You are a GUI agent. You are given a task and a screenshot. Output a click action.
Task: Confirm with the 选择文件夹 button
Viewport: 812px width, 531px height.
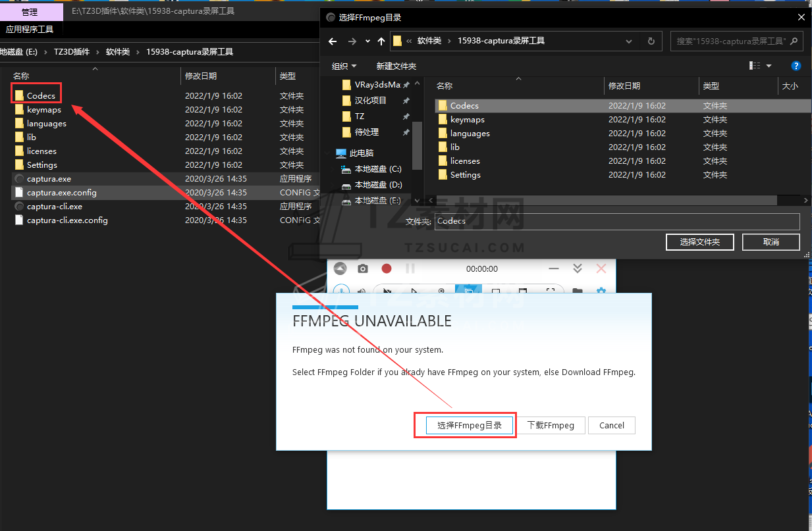pos(699,242)
